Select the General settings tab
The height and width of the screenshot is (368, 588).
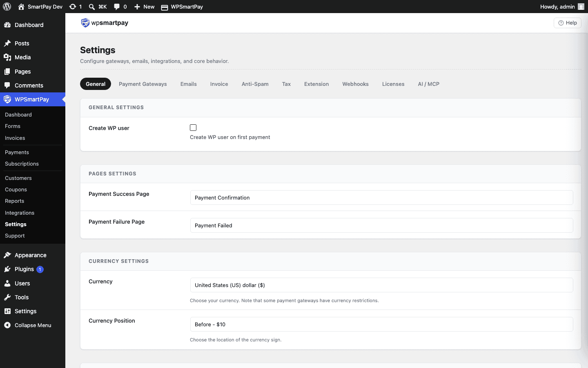tap(96, 84)
